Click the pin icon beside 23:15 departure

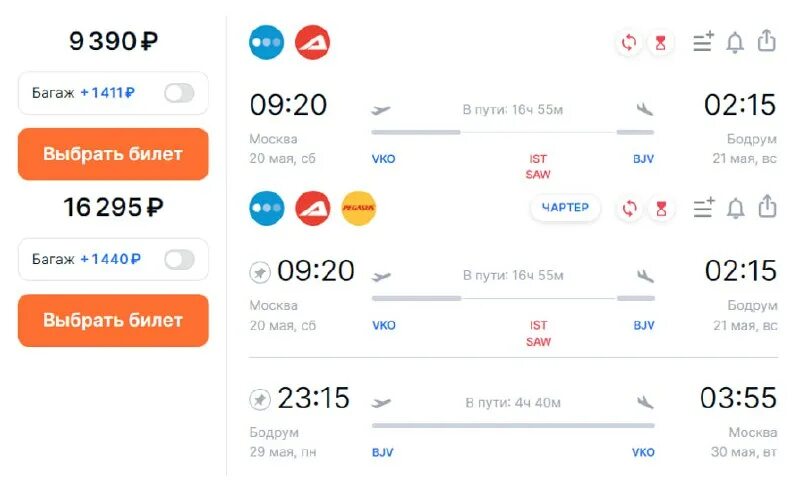(x=260, y=399)
